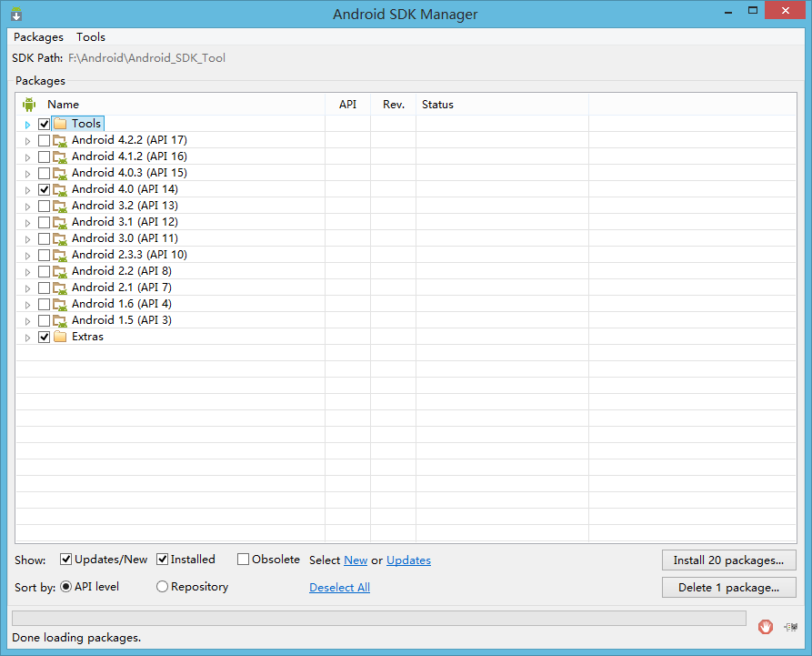The height and width of the screenshot is (656, 812).
Task: Toggle the Updates/New show checkbox
Action: click(65, 560)
